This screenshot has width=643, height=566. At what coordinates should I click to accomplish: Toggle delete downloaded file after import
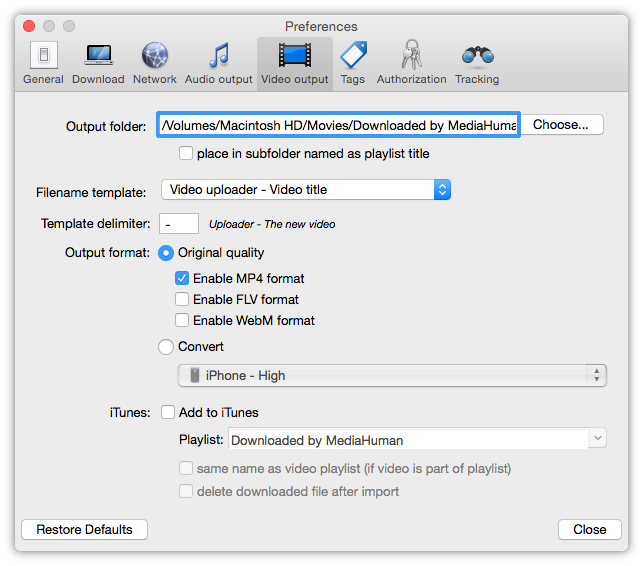point(186,491)
